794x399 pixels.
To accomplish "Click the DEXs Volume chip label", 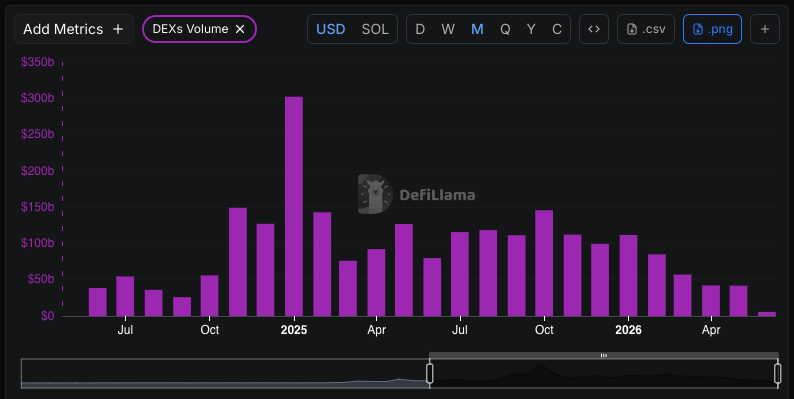I will [190, 29].
